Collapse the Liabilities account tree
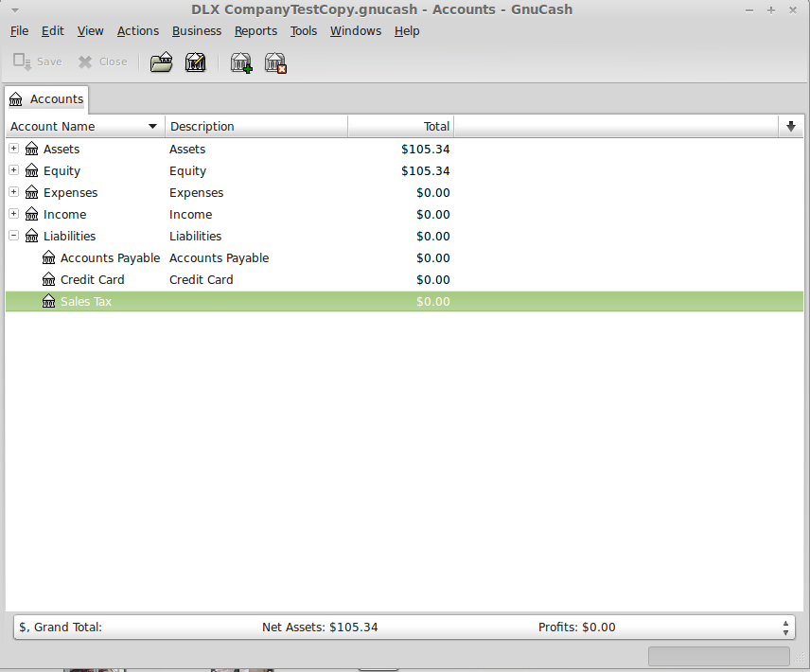810x672 pixels. click(x=14, y=235)
